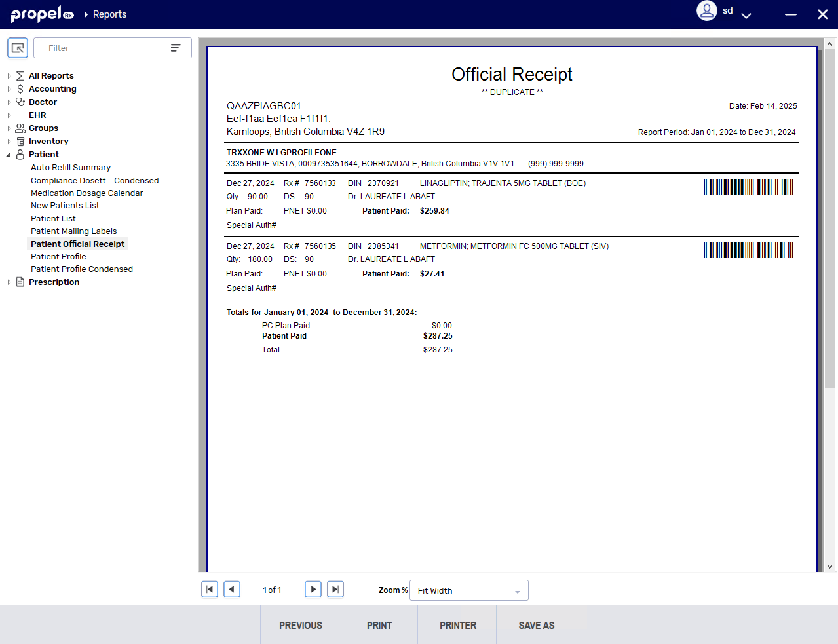838x644 pixels.
Task: Open the Zoom % Fit Width dropdown
Action: tap(469, 590)
